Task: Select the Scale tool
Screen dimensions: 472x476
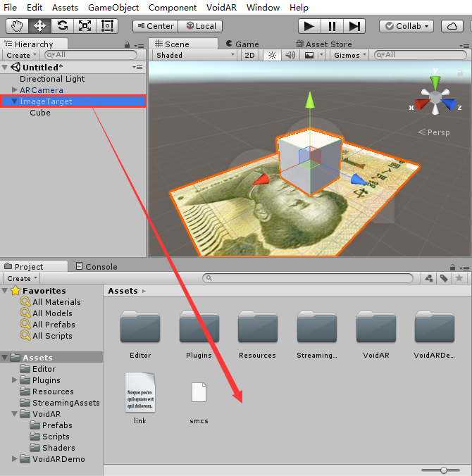Action: point(85,26)
